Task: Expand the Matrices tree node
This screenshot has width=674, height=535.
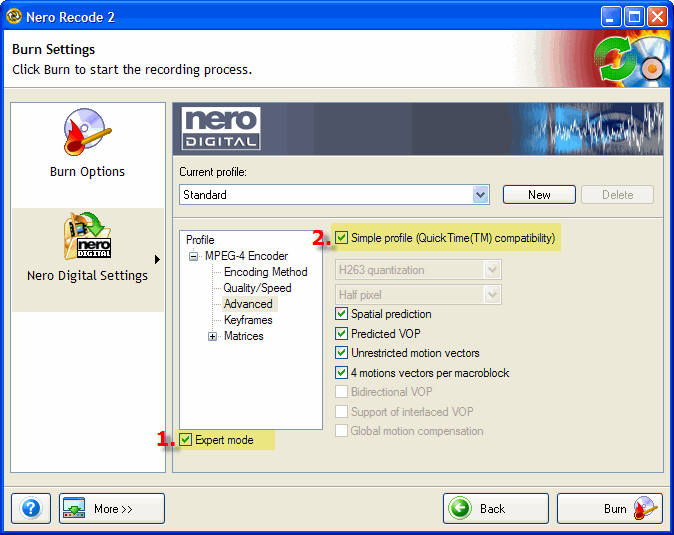Action: coord(212,336)
